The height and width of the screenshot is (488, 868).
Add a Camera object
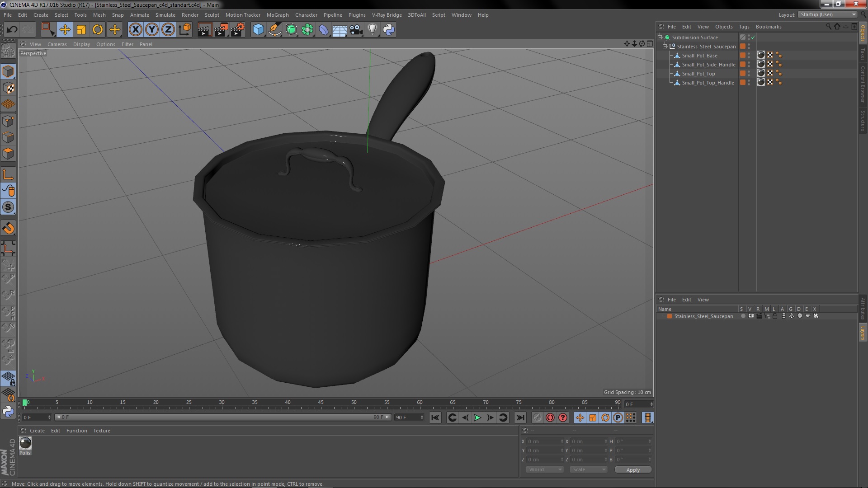pyautogui.click(x=356, y=30)
